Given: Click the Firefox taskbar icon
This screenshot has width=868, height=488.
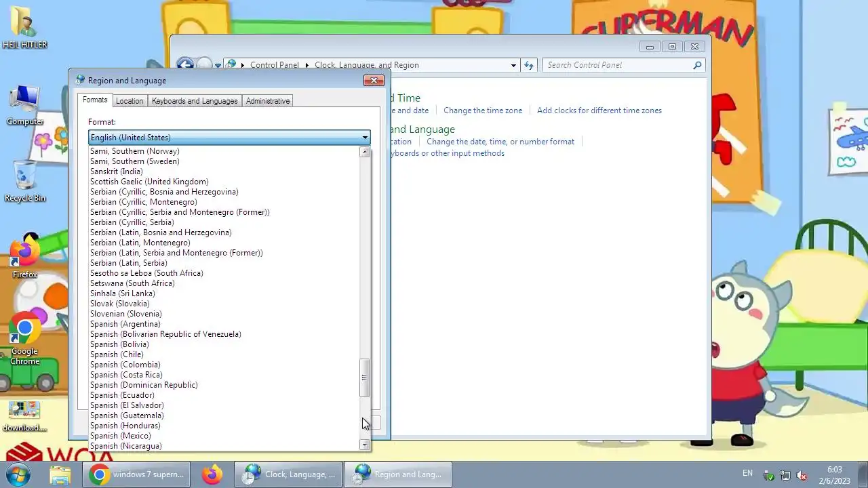Looking at the screenshot, I should point(212,474).
